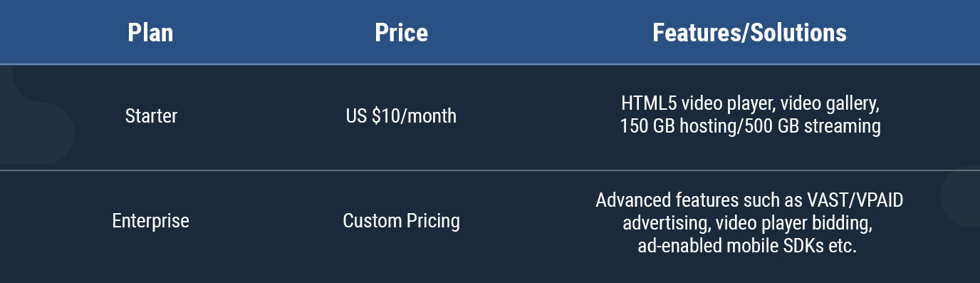980x283 pixels.
Task: Click the Plan column header
Action: [x=150, y=33]
